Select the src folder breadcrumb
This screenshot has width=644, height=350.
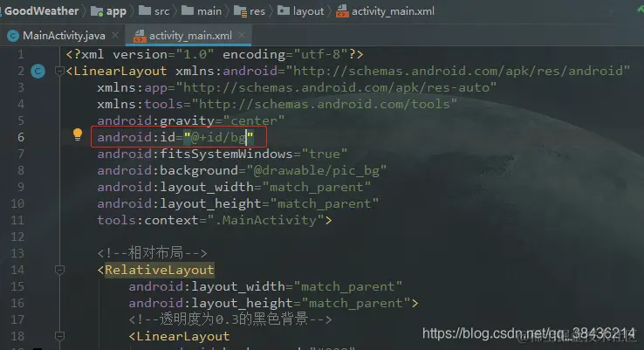click(161, 11)
